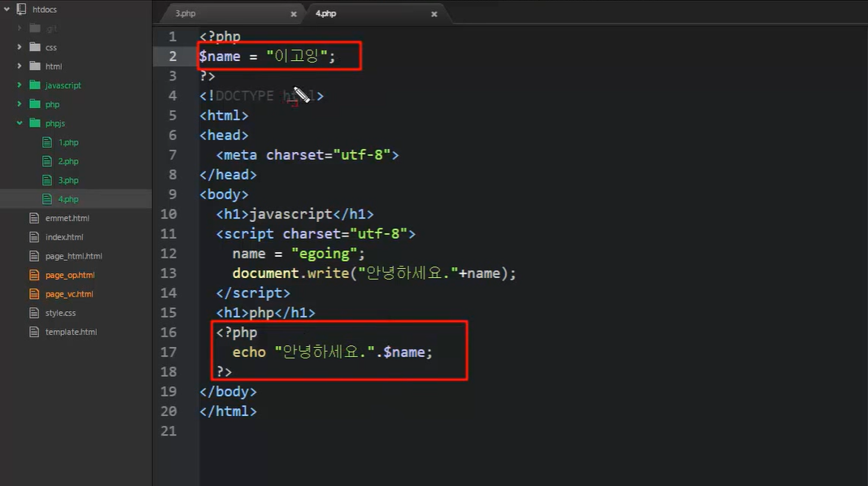Click the </body> closing tag
Viewport: 868px width, 486px height.
[x=228, y=392]
